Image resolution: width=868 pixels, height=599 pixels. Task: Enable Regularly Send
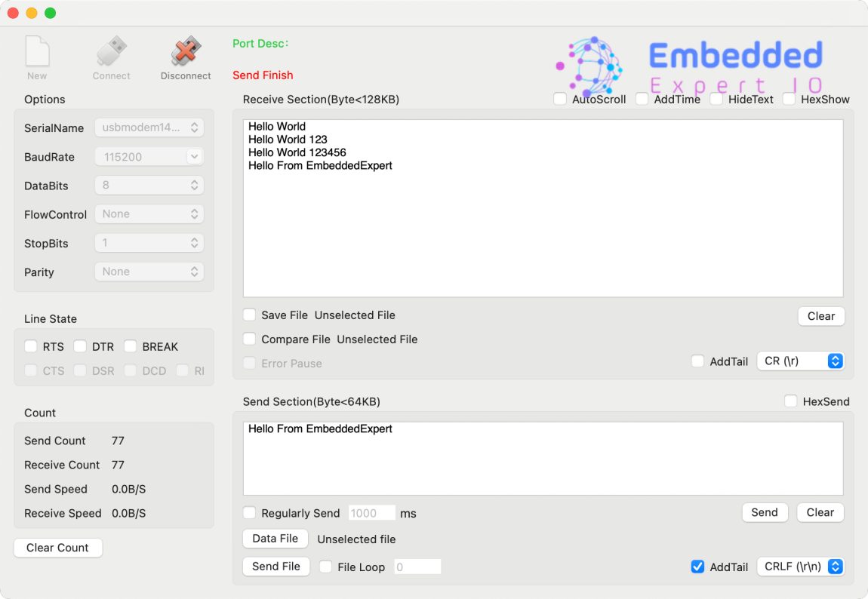click(249, 512)
